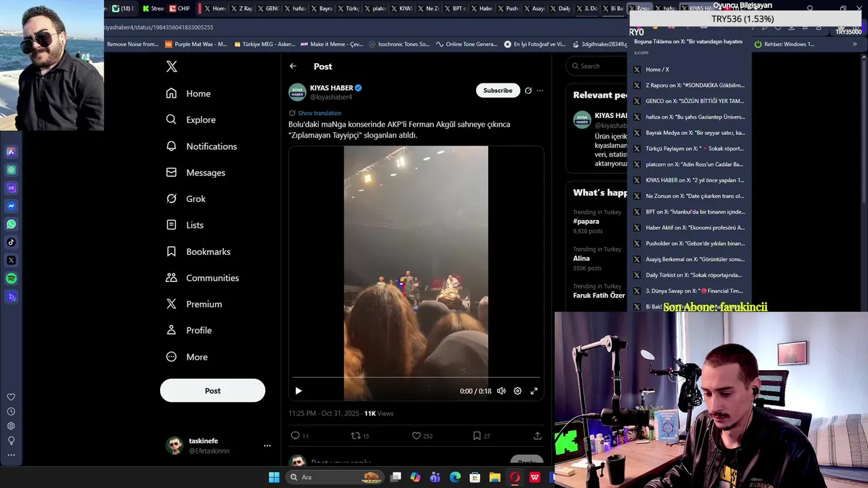This screenshot has width=868, height=488.
Task: Open heart icon in Opera sidebar
Action: pos(11,397)
